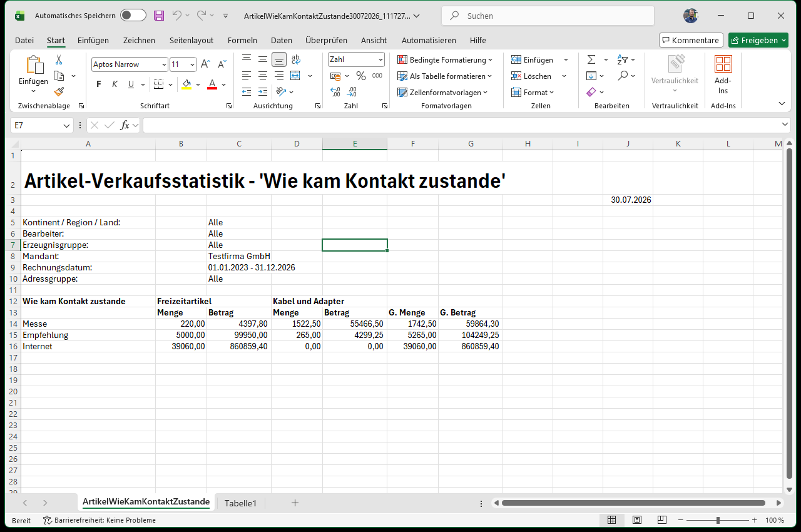Open the Überprüfen ribbon tab
The width and height of the screenshot is (801, 532).
click(x=326, y=40)
